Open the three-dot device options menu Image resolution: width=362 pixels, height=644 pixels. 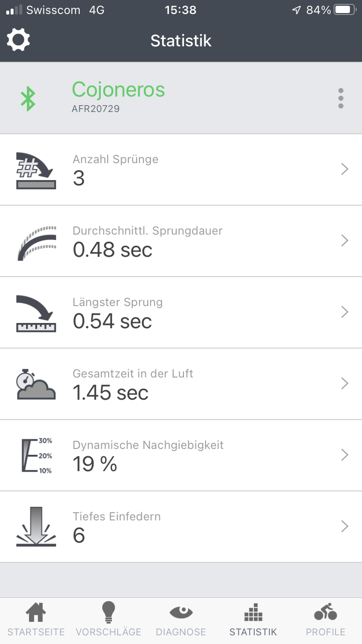pos(341,98)
